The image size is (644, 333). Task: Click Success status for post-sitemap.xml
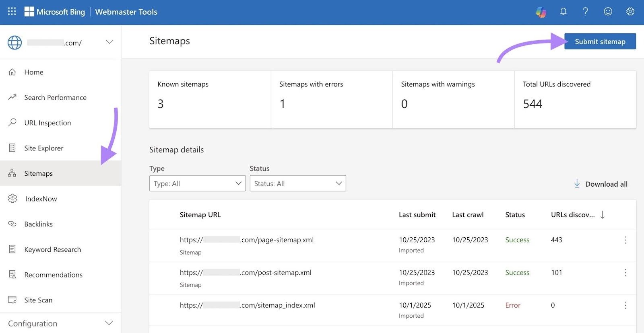[517, 272]
